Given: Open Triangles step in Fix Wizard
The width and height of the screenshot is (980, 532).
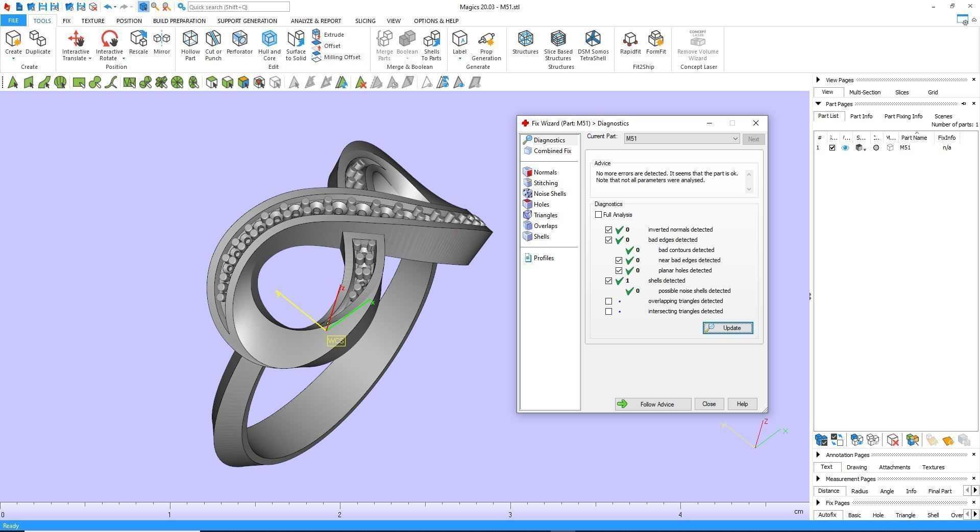Looking at the screenshot, I should click(x=540, y=215).
